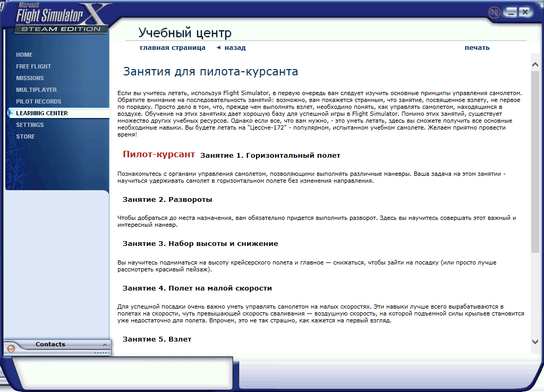Image resolution: width=544 pixels, height=392 pixels.
Task: Click heading Занятия для пилота-курсанта
Action: pyautogui.click(x=210, y=72)
